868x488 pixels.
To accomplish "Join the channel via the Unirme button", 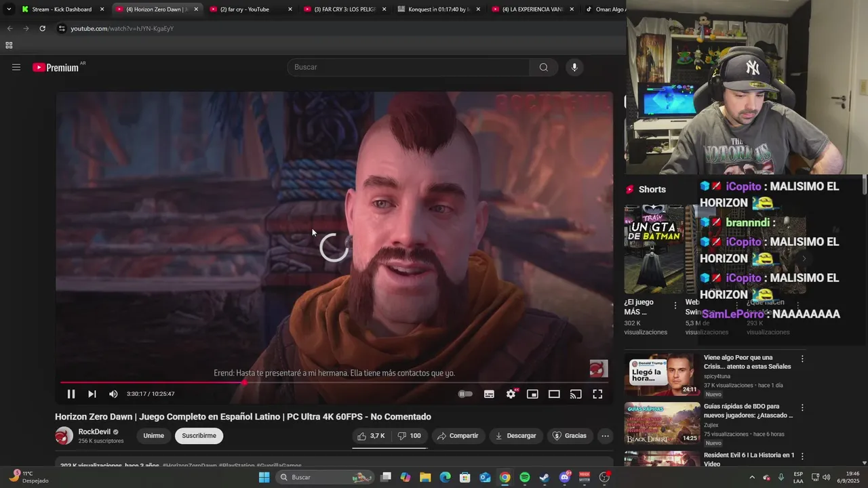I will tap(153, 436).
